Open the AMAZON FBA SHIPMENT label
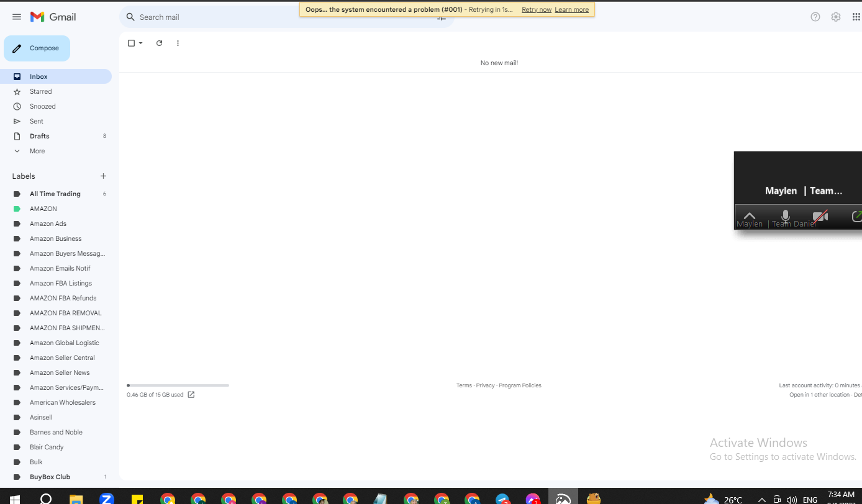862x504 pixels. pyautogui.click(x=56, y=328)
